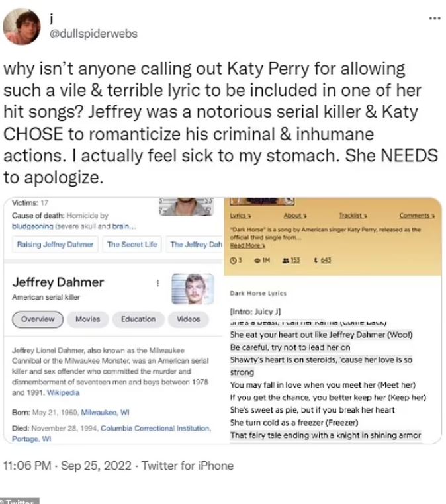Expand the About section link

coord(294,215)
